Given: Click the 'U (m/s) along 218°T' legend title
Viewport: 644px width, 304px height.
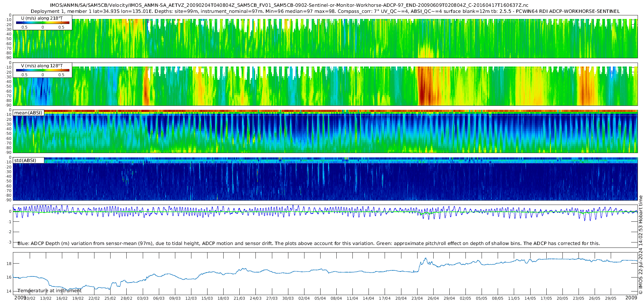Looking at the screenshot, I should pos(42,18).
